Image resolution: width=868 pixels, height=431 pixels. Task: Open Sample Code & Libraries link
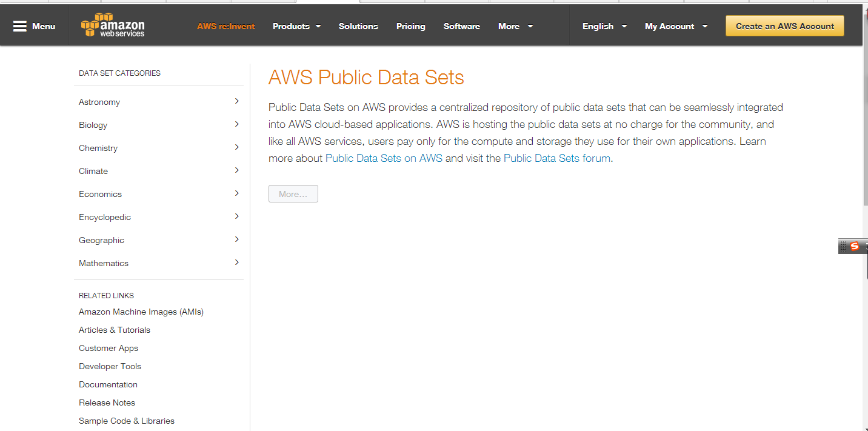pos(127,421)
